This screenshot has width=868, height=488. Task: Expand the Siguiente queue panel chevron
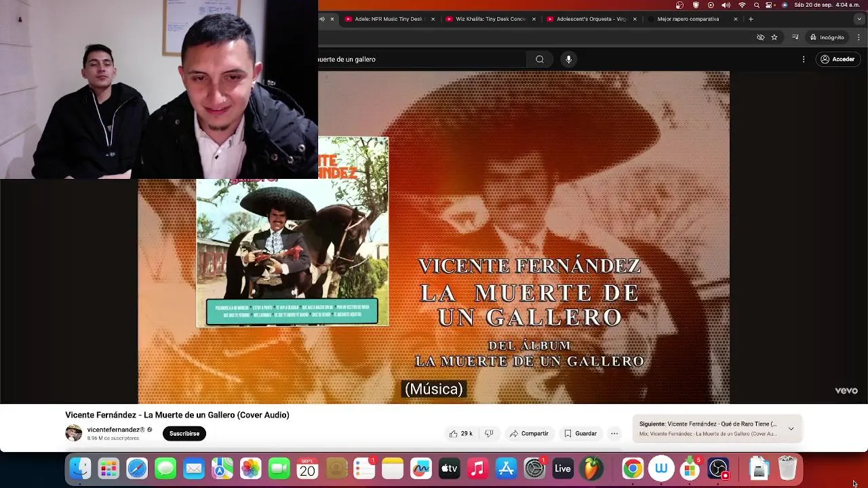(791, 428)
